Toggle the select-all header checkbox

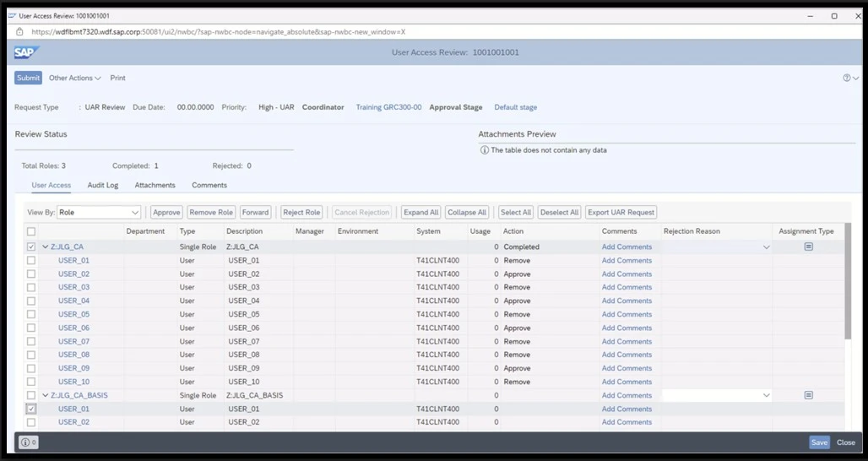coord(31,231)
